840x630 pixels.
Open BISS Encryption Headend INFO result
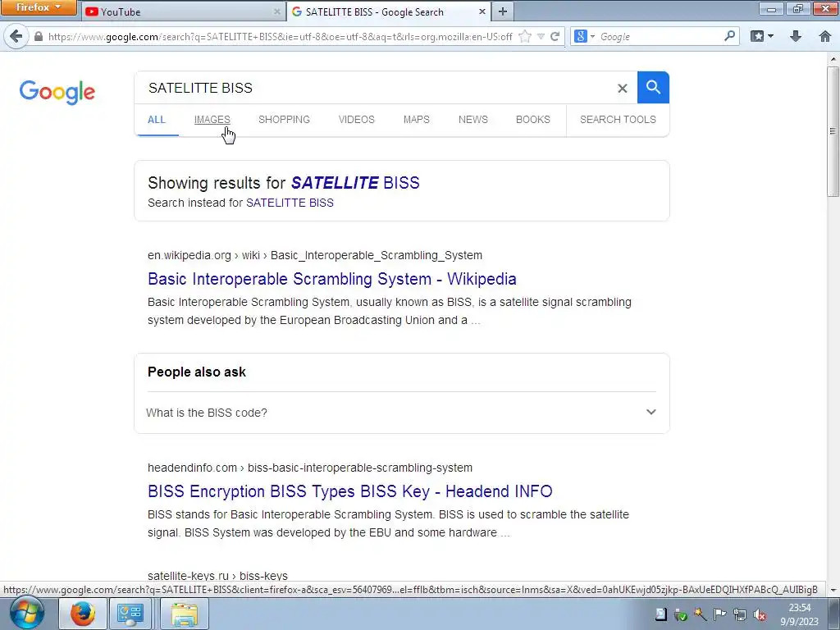pos(349,491)
